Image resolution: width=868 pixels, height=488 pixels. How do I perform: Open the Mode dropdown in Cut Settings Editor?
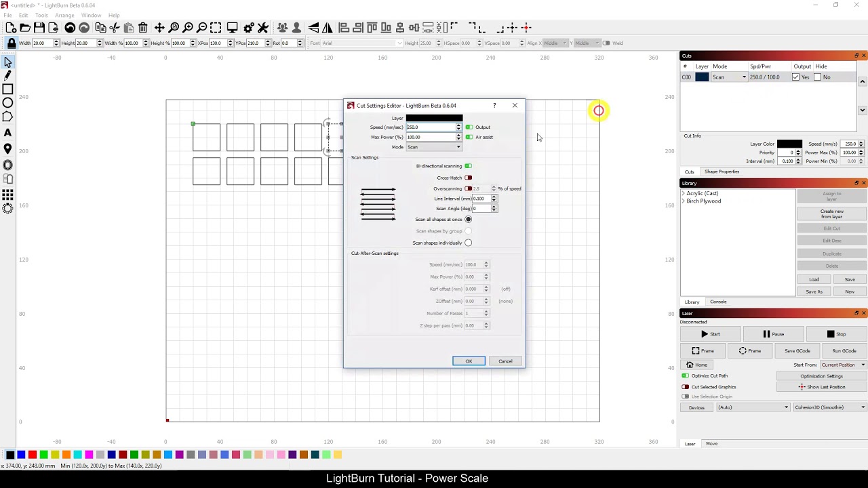point(434,147)
